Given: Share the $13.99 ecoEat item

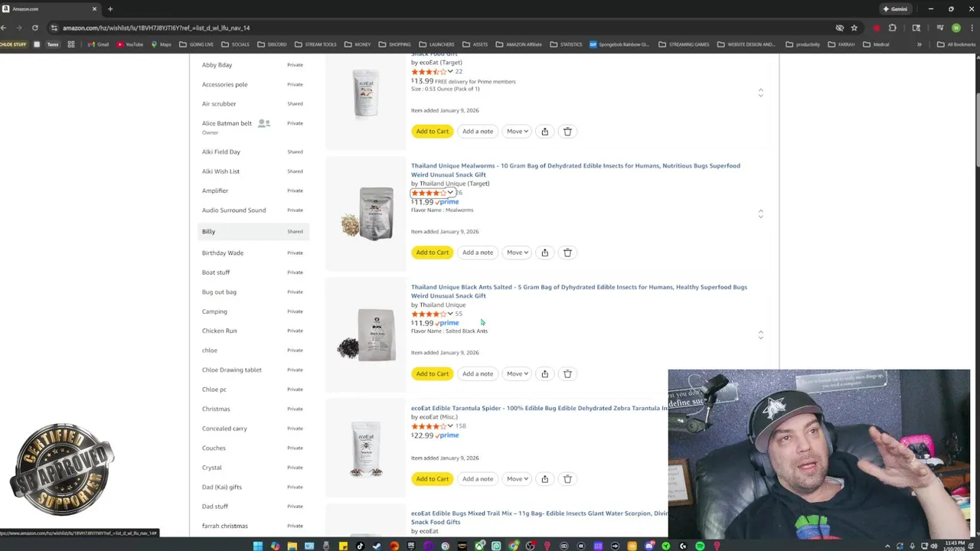Looking at the screenshot, I should point(544,132).
